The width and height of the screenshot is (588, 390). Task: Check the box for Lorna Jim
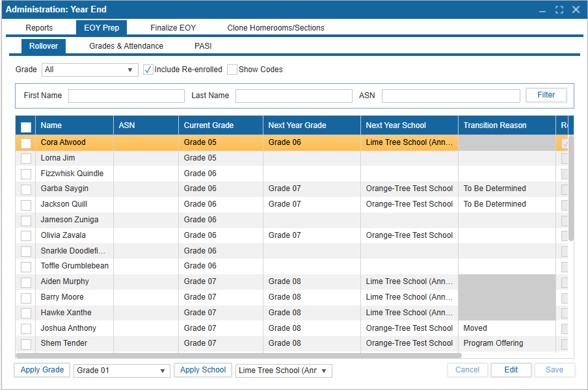pyautogui.click(x=26, y=158)
